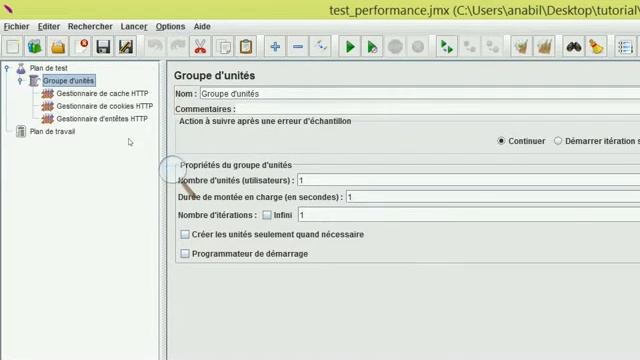Click the Stop test round icon
The image size is (640, 360).
395,47
